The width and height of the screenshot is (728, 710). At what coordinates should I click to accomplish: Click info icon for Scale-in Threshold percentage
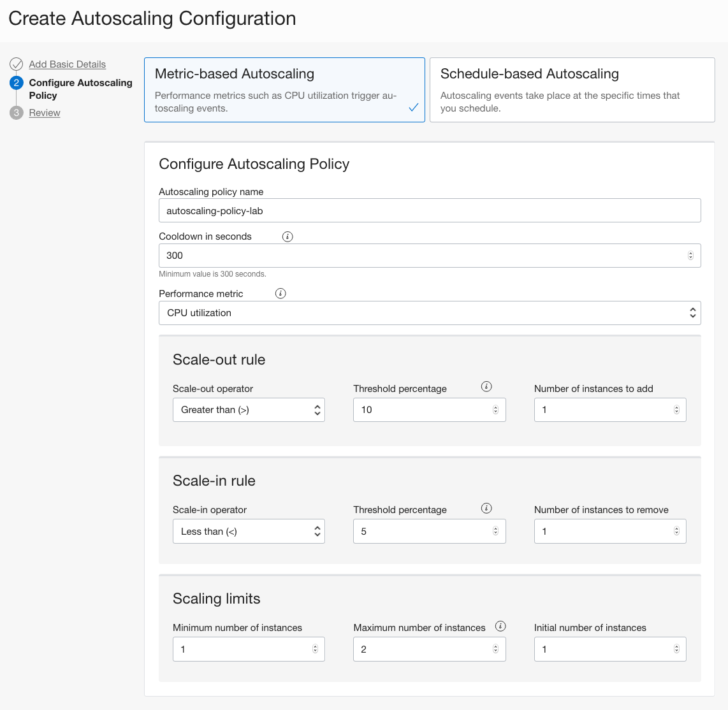486,508
